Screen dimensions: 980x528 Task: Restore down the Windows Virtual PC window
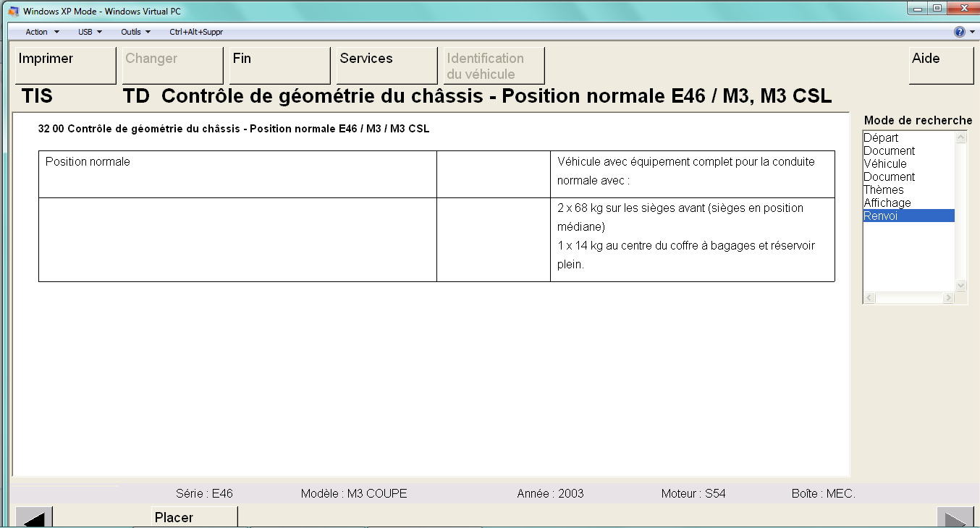[937, 9]
